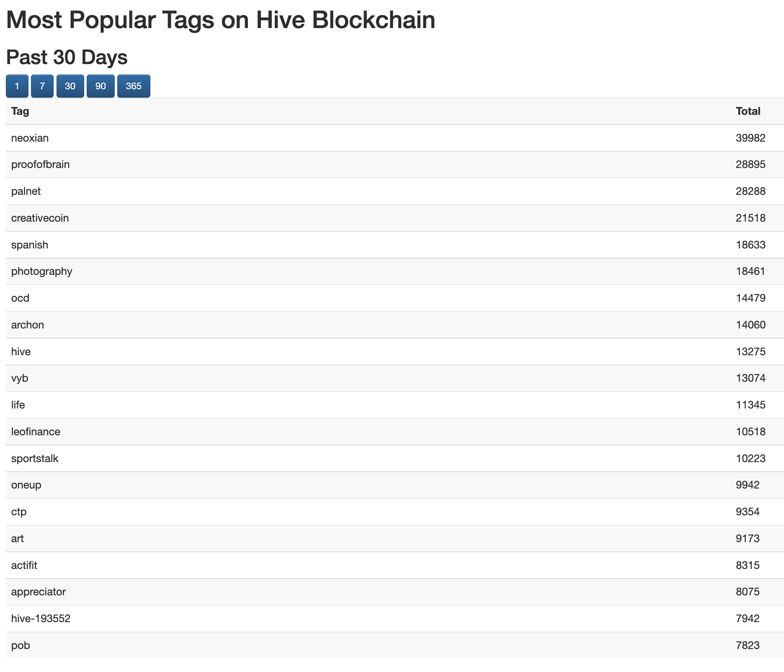Choose the 30 day range button
This screenshot has height=672, width=784.
pos(70,86)
